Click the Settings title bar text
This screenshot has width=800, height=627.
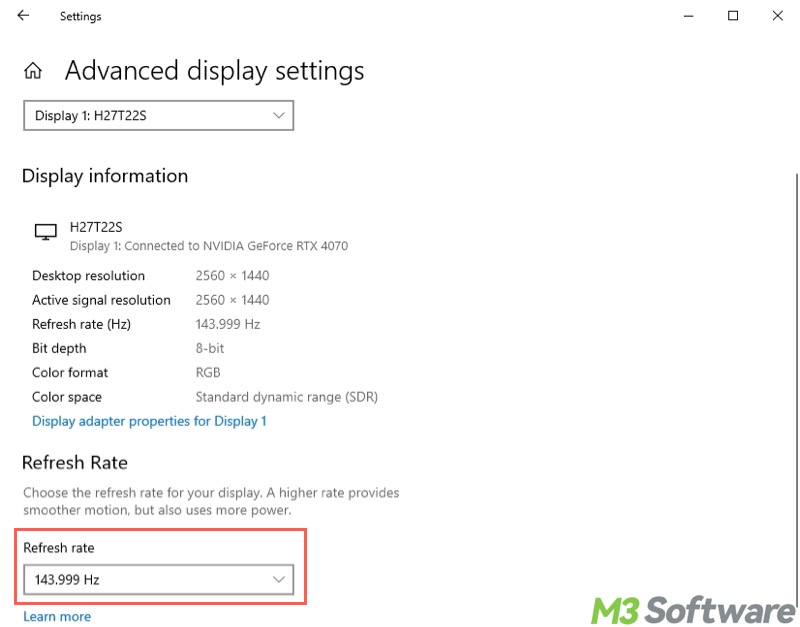80,16
